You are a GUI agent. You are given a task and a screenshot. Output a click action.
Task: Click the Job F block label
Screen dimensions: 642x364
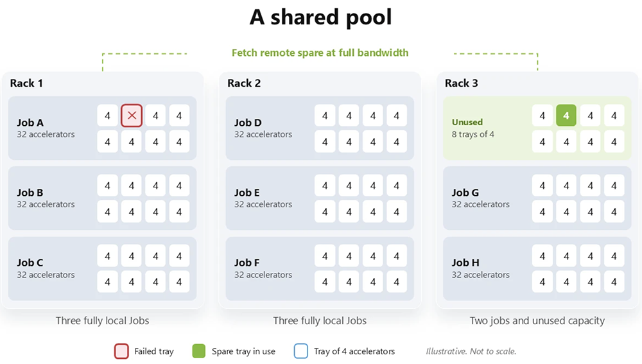coord(247,263)
